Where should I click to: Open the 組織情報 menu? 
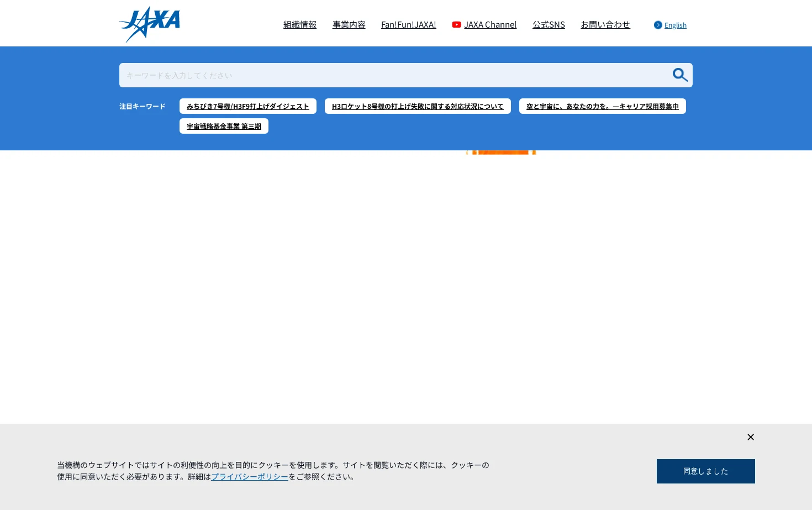coord(300,24)
